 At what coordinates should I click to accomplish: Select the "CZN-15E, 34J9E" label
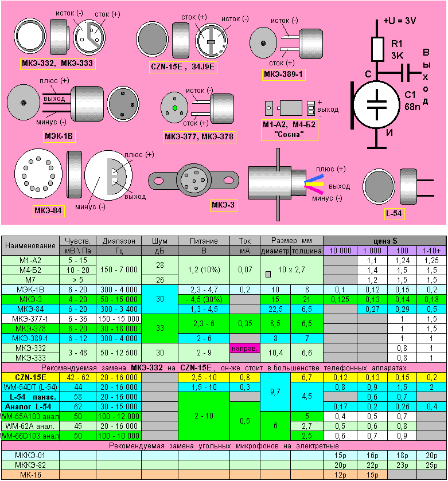point(182,66)
